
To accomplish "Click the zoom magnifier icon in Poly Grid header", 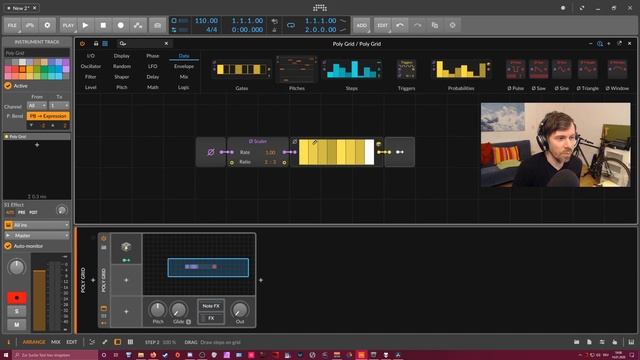I will [600, 44].
